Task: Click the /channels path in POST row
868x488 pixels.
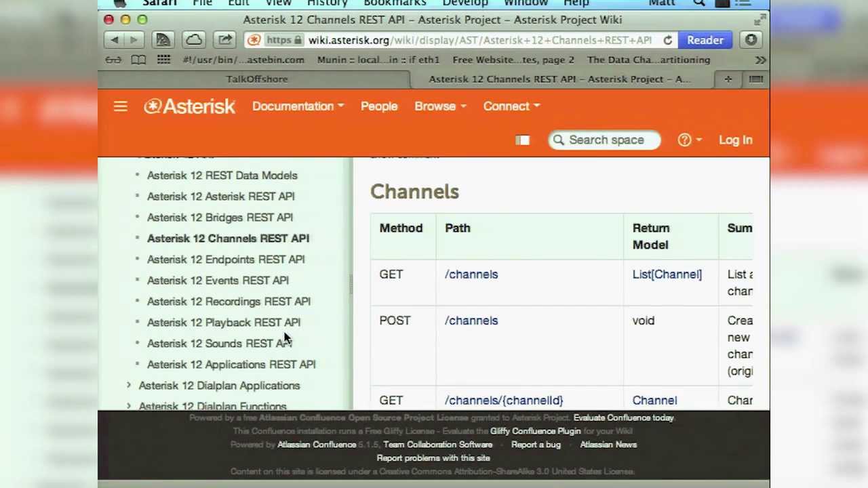Action: [x=471, y=321]
